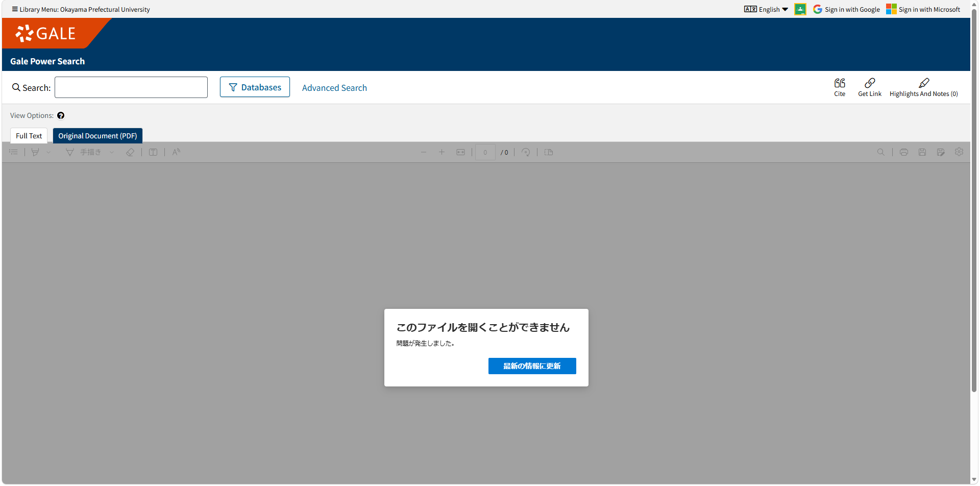Save the PDF with the disk icon
The width and height of the screenshot is (980, 486).
point(922,152)
